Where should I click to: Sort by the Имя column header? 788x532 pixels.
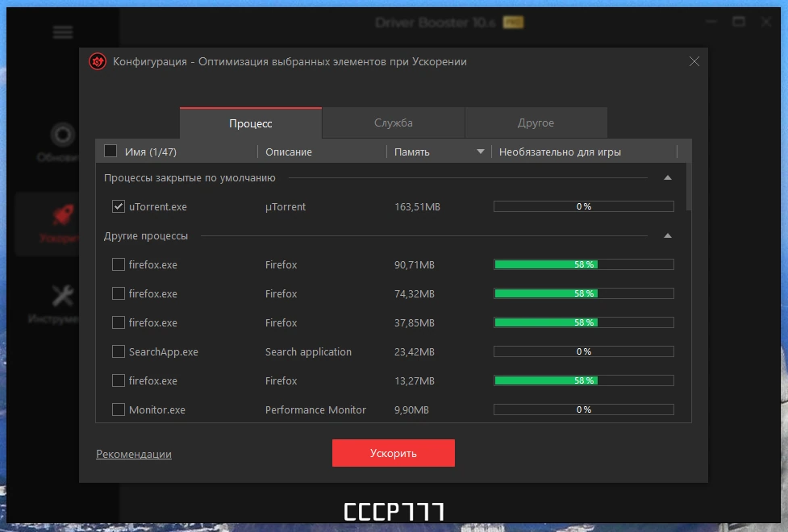pyautogui.click(x=150, y=152)
